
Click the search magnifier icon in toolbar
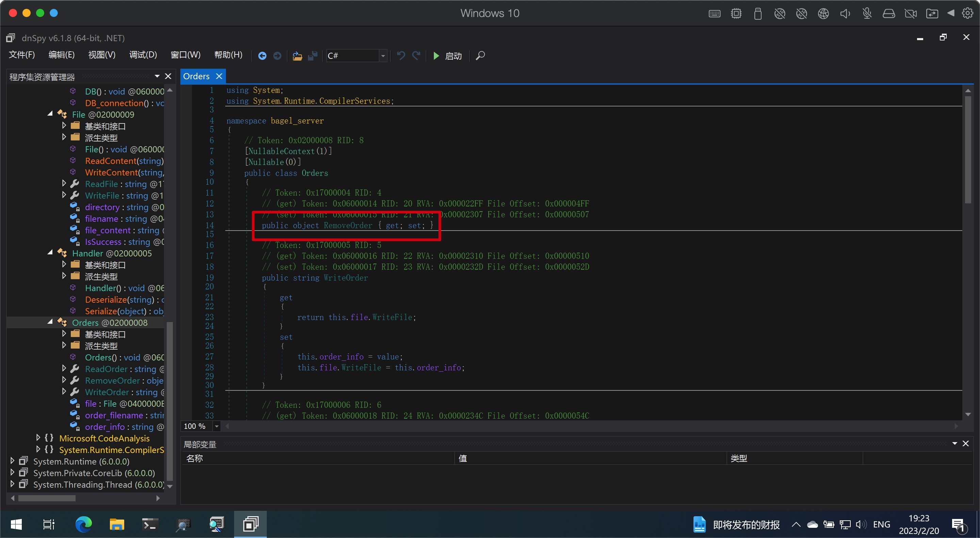(x=480, y=56)
